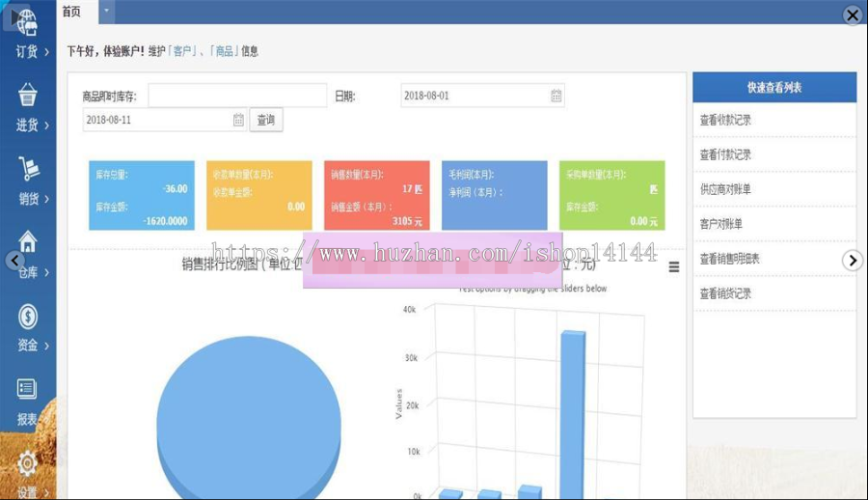Click the 40k axis label

(x=409, y=309)
